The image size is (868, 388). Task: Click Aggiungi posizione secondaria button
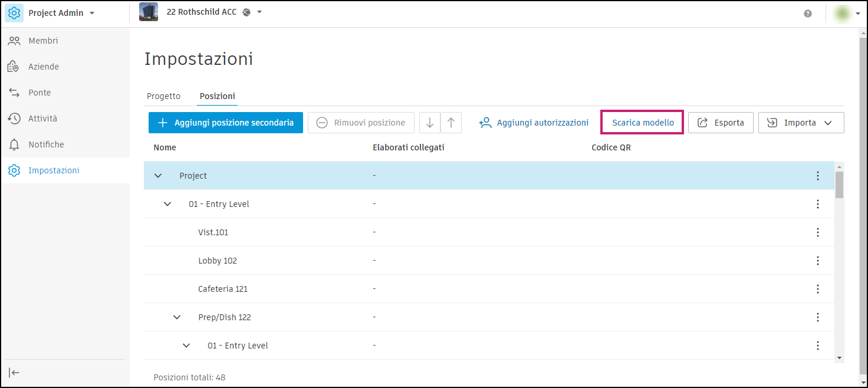coord(226,123)
